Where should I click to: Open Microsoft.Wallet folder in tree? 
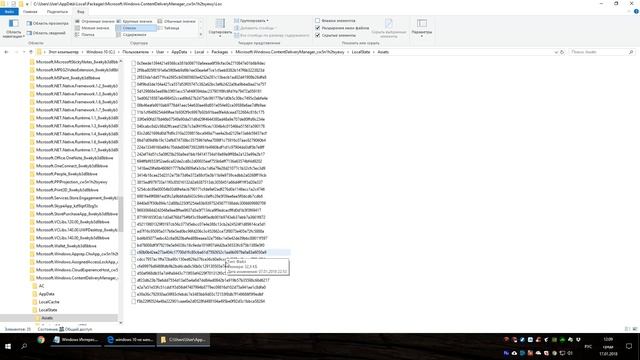[66, 246]
